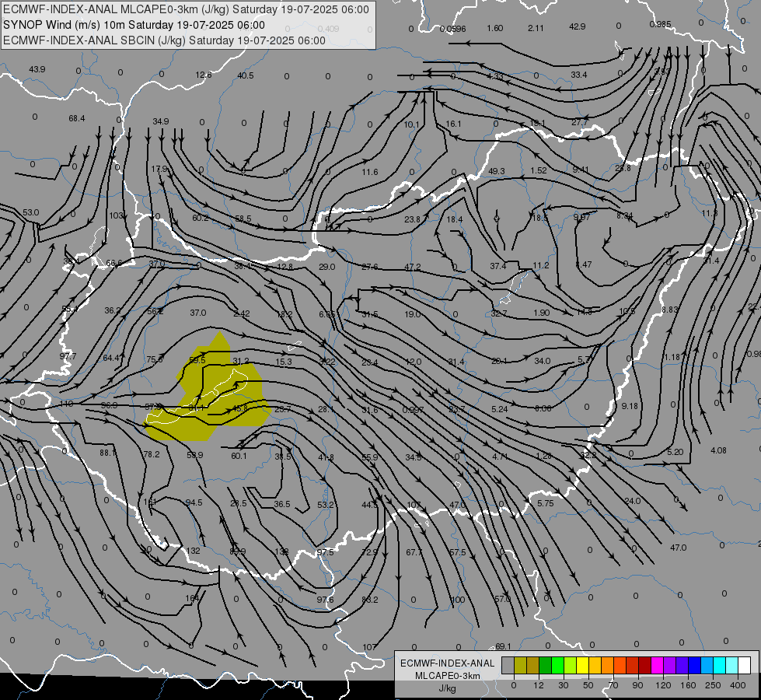Viewport: 761px width, 700px height.
Task: Click the grid value '83.2'
Action: [x=370, y=600]
